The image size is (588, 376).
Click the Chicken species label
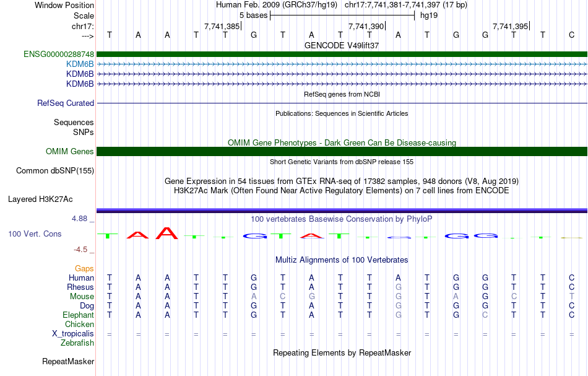pos(79,325)
